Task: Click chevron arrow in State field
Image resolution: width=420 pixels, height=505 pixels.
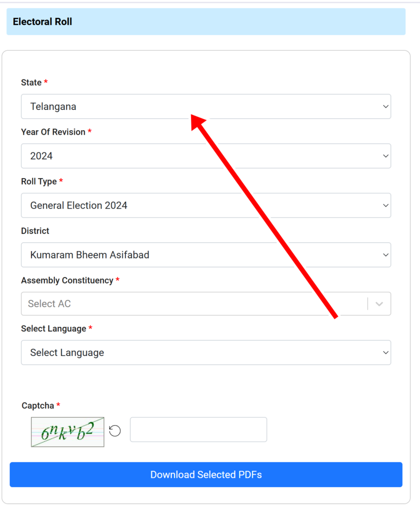Action: (x=385, y=107)
